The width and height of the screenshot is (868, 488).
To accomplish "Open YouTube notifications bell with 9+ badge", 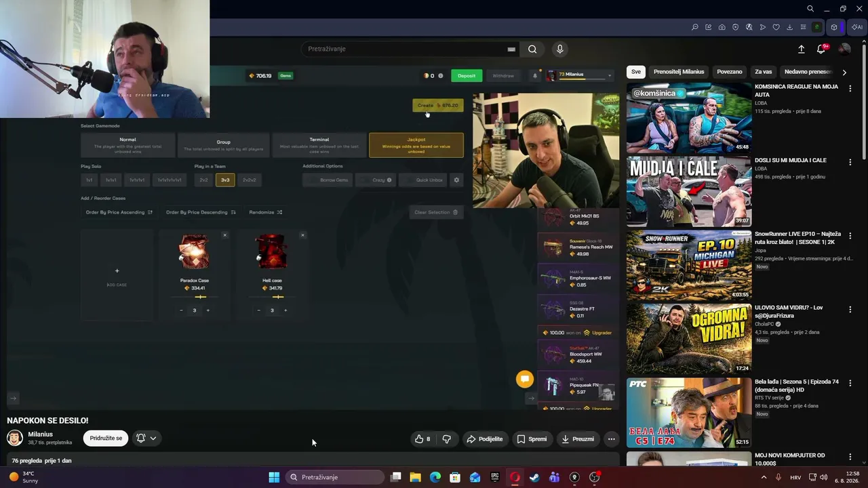I will [821, 49].
